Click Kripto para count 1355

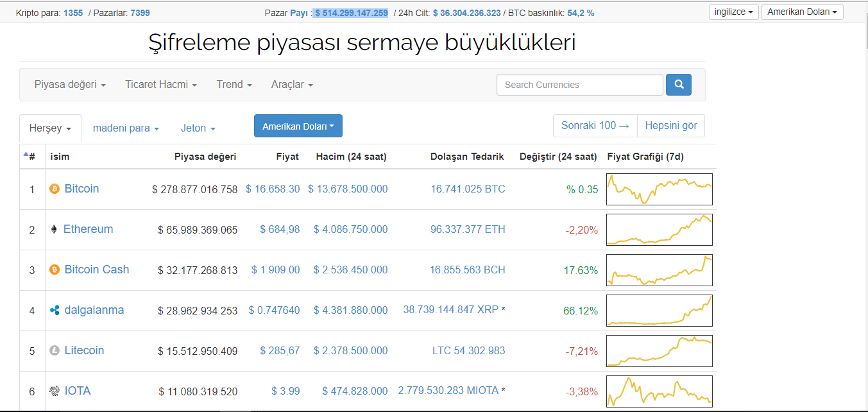point(73,13)
